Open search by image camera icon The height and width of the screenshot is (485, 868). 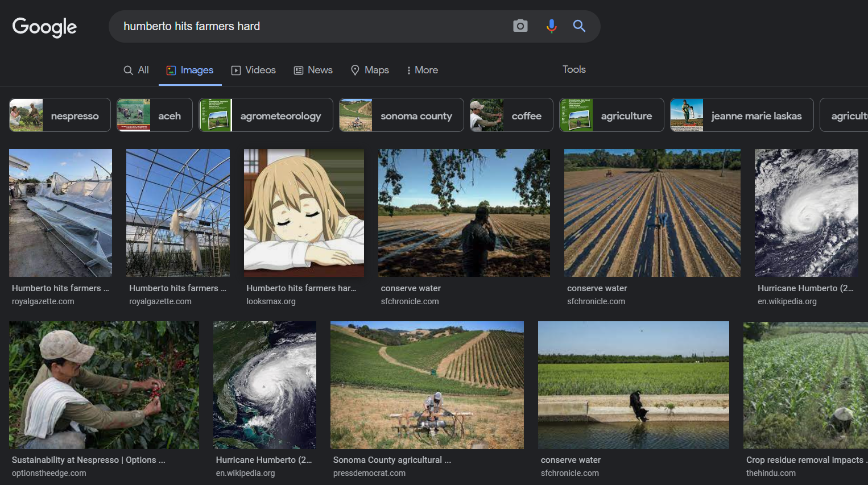pos(520,26)
